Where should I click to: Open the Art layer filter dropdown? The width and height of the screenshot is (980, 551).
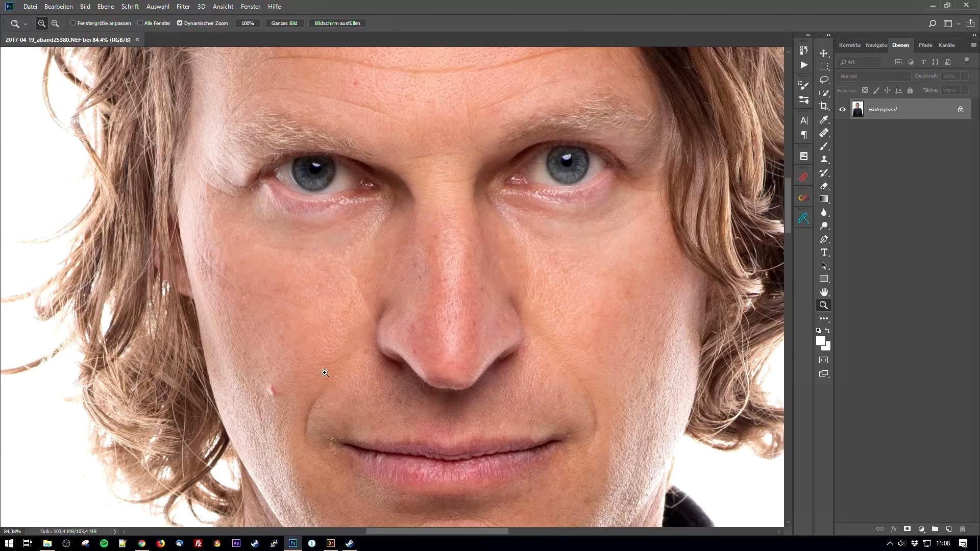(861, 62)
